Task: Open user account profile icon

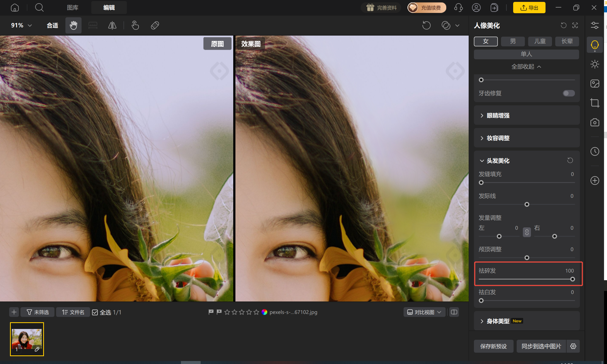Action: [476, 8]
